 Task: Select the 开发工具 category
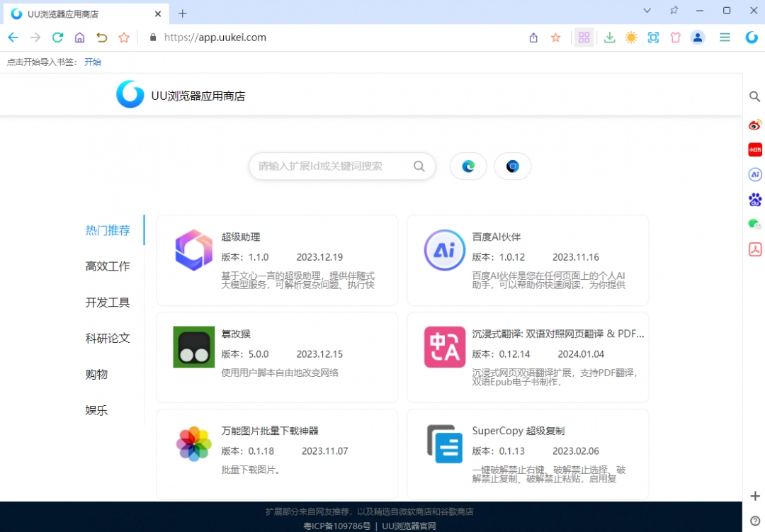coord(107,302)
